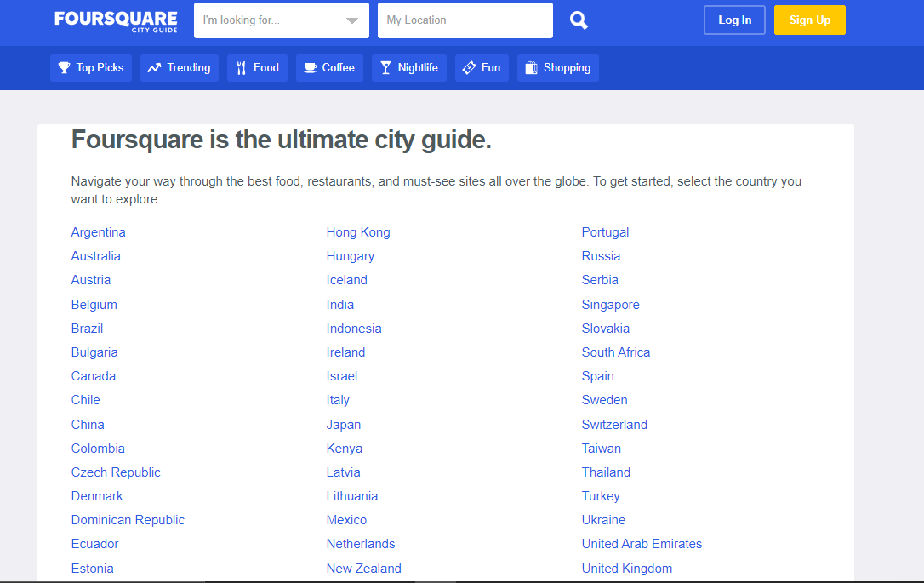Select the Dominican Republic link
Viewport: 924px width, 583px height.
(128, 520)
